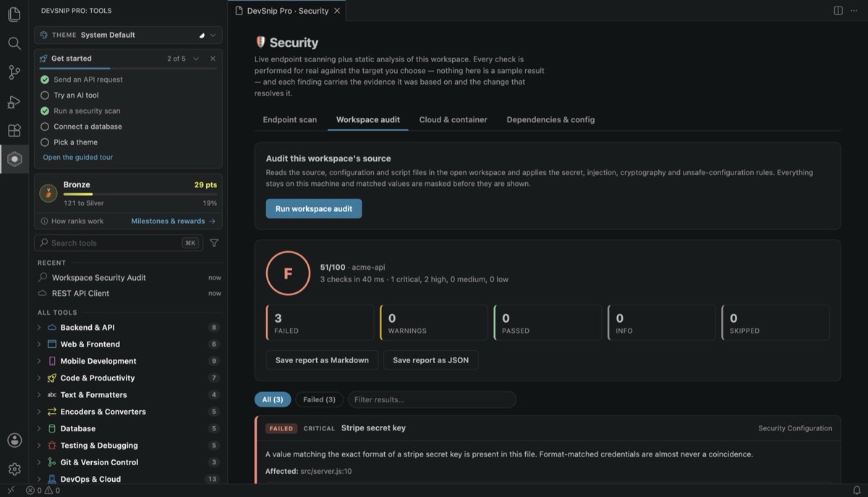
Task: Click Save report as Markdown
Action: [322, 360]
